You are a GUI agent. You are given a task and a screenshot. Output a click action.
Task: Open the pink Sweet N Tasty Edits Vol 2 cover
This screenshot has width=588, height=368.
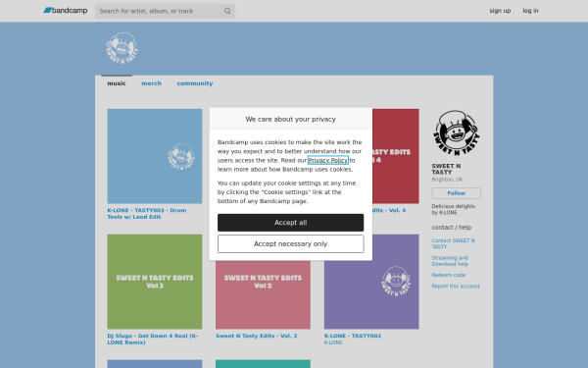pos(263,295)
